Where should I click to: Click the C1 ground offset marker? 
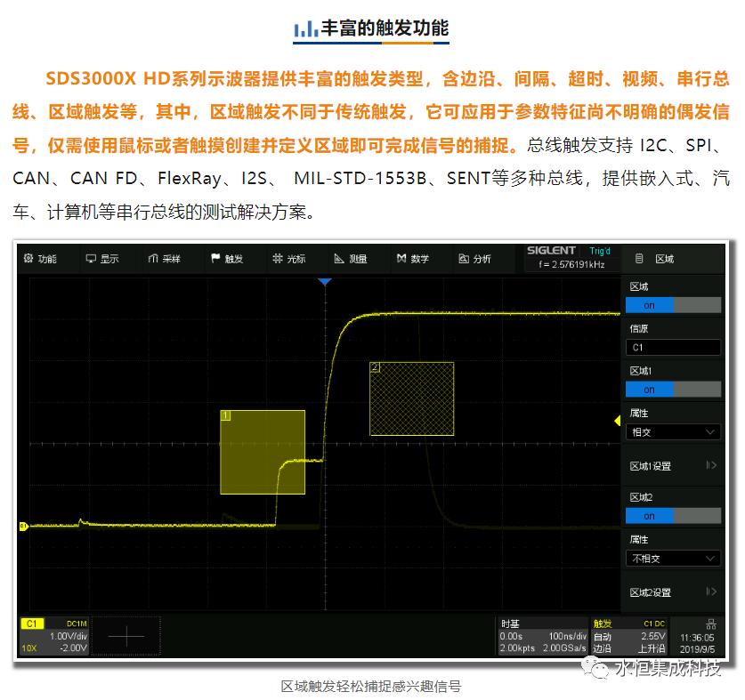24,526
